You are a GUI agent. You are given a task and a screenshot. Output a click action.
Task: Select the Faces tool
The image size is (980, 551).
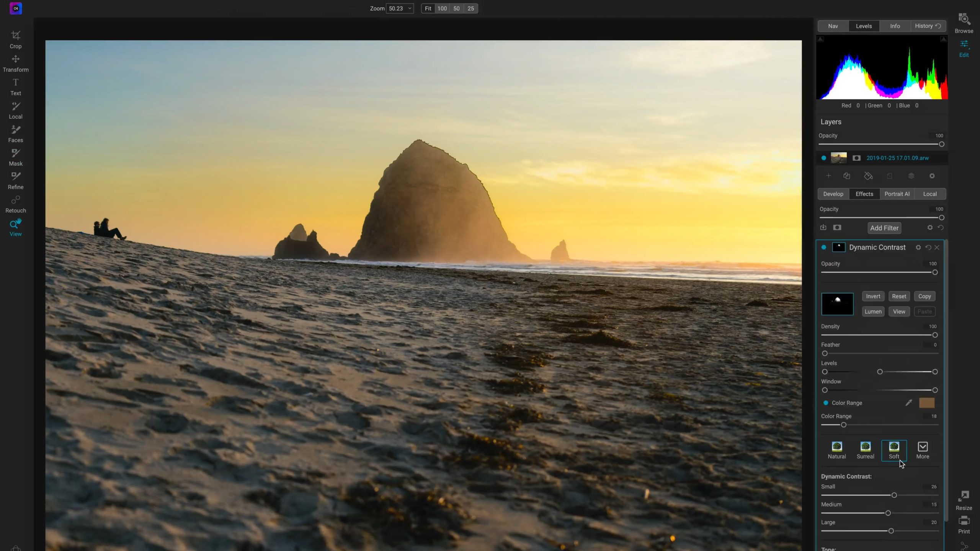coord(16,134)
